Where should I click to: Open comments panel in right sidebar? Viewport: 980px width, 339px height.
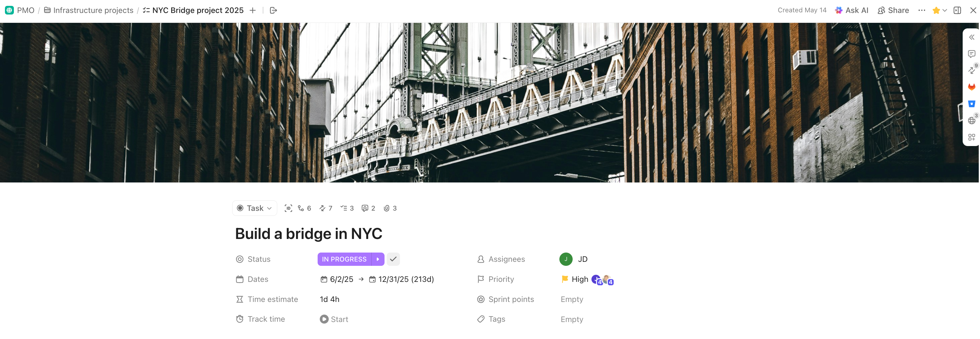point(971,54)
